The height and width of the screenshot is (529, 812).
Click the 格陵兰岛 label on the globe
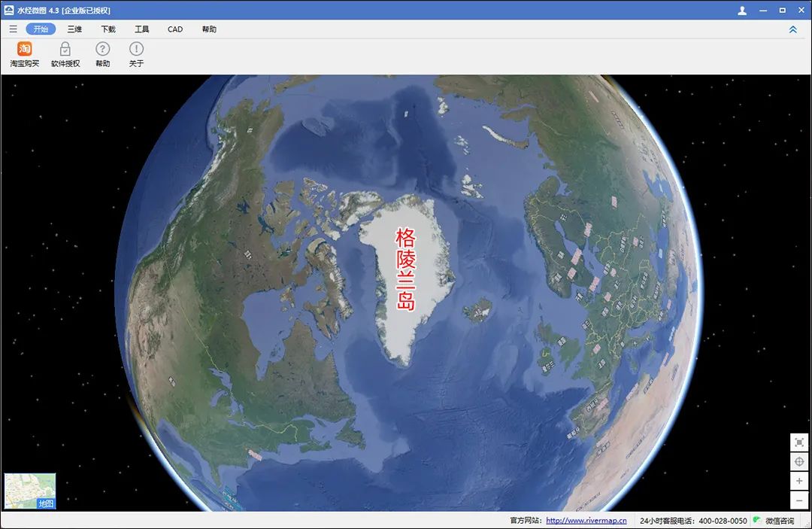[x=405, y=269]
